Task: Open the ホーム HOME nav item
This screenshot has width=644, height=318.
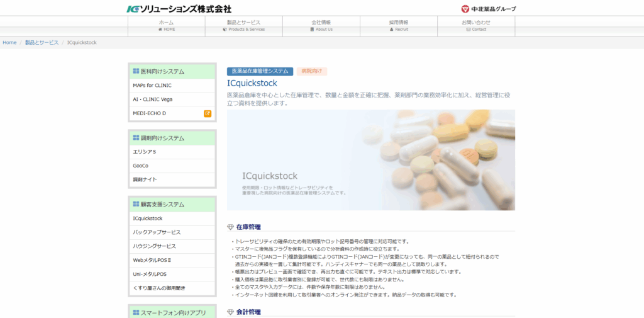Action: (x=166, y=26)
